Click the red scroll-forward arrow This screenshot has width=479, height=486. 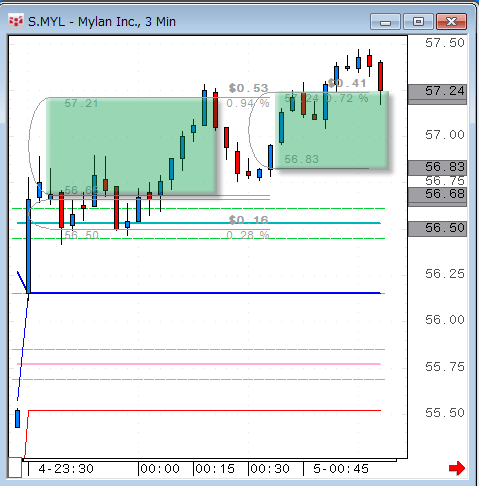(x=457, y=468)
